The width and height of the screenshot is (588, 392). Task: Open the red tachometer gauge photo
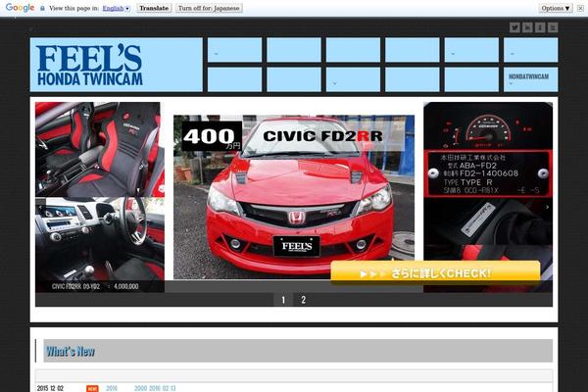click(x=487, y=125)
